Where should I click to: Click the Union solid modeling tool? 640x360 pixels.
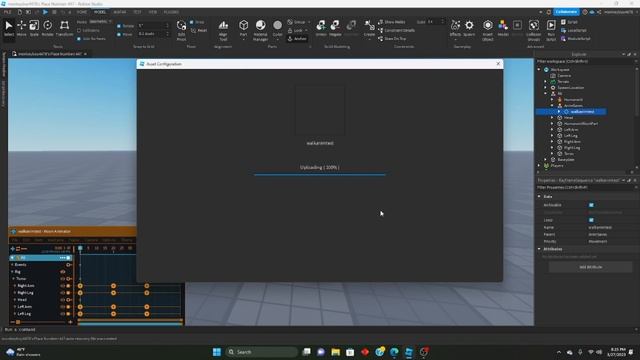pos(321,29)
